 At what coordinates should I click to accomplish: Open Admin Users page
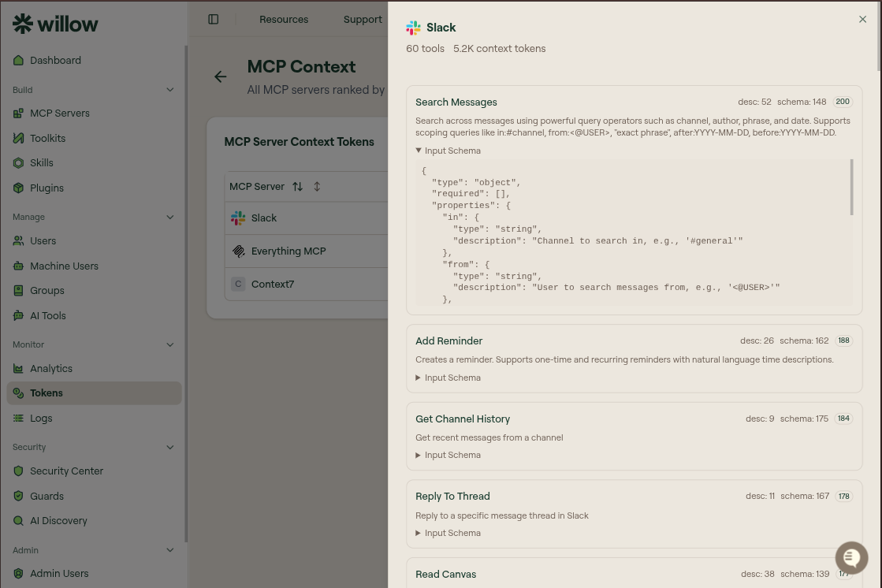(x=59, y=573)
